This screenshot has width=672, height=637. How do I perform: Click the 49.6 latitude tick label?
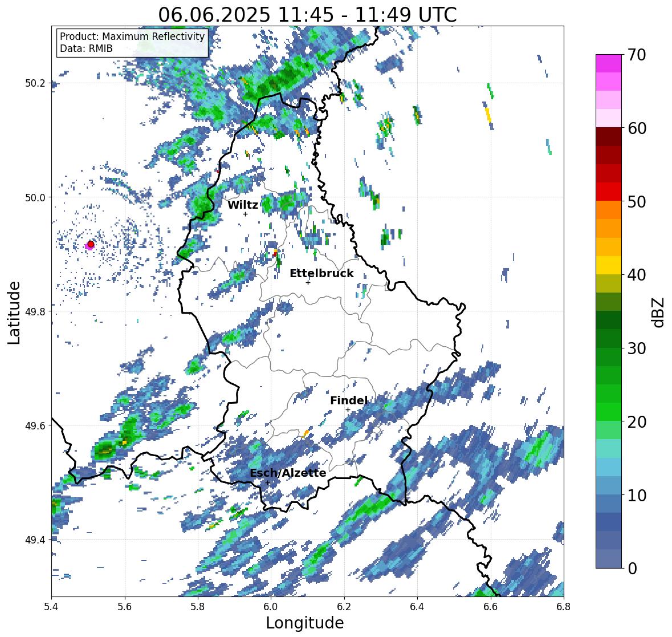pos(35,425)
